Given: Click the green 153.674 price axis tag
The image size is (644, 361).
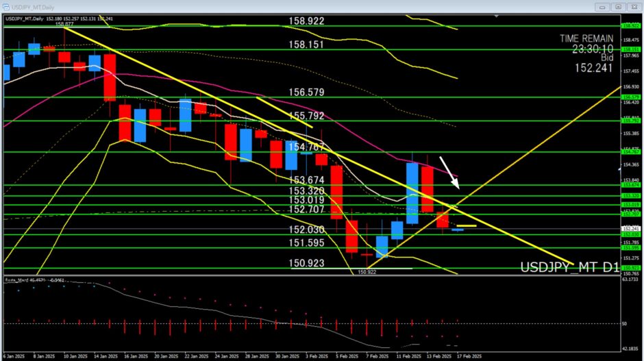Looking at the screenshot, I should (631, 184).
